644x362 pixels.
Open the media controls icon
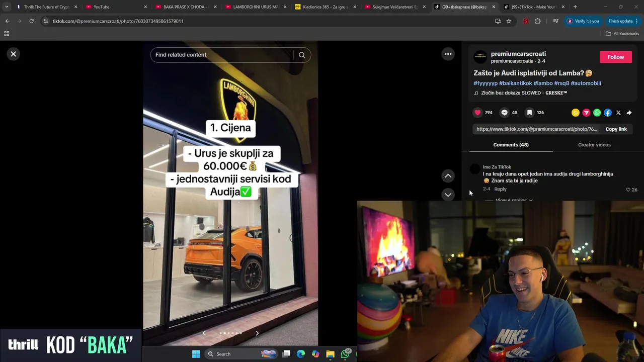(555, 21)
